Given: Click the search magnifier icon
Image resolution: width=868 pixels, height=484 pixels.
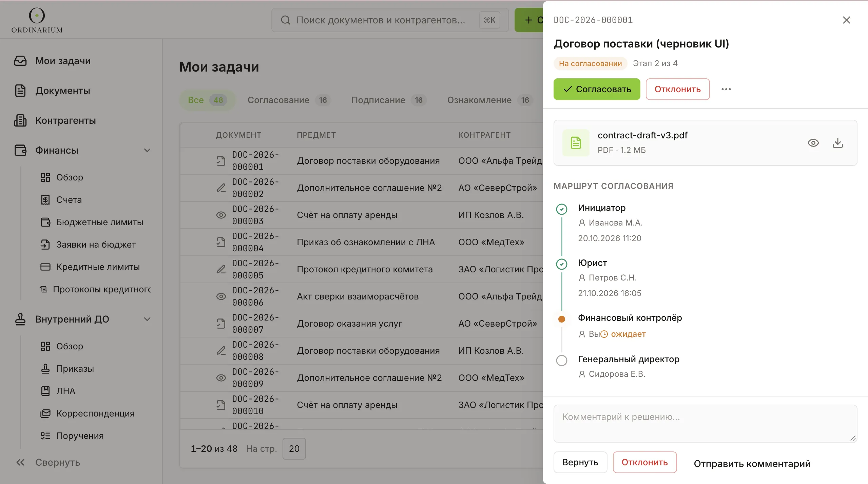Looking at the screenshot, I should pyautogui.click(x=285, y=20).
